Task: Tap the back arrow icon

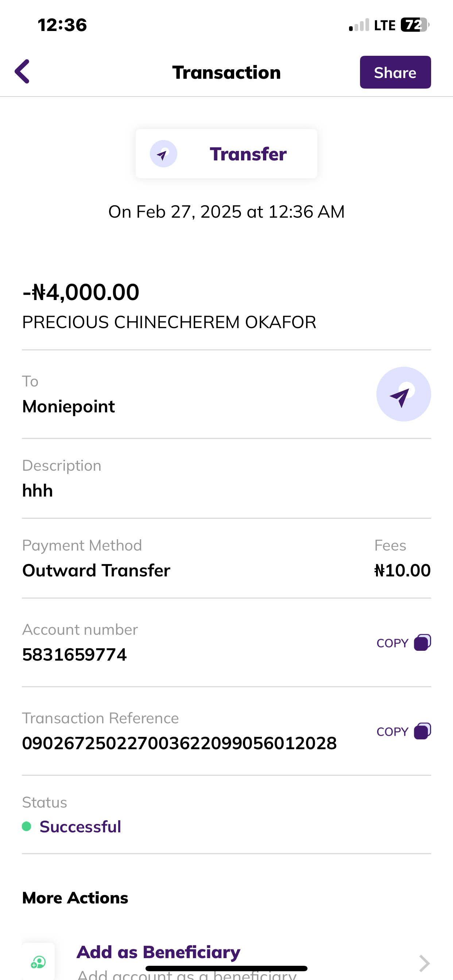Action: [22, 71]
